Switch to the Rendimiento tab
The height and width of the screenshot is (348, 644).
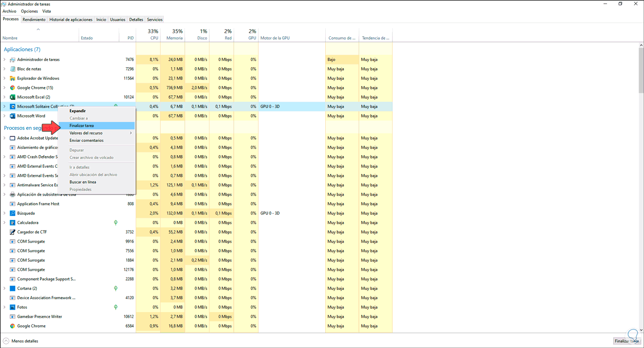(34, 19)
